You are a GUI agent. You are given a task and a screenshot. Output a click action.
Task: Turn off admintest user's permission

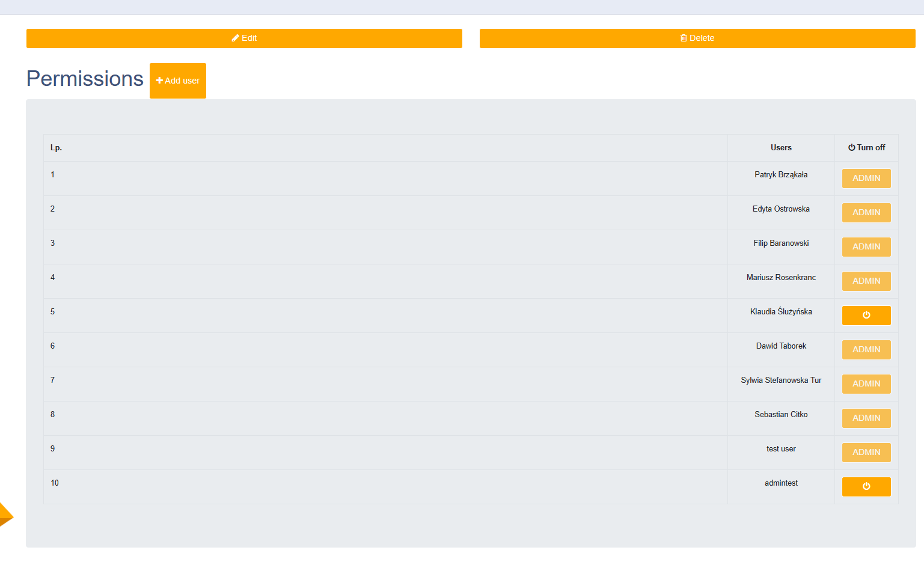(866, 486)
